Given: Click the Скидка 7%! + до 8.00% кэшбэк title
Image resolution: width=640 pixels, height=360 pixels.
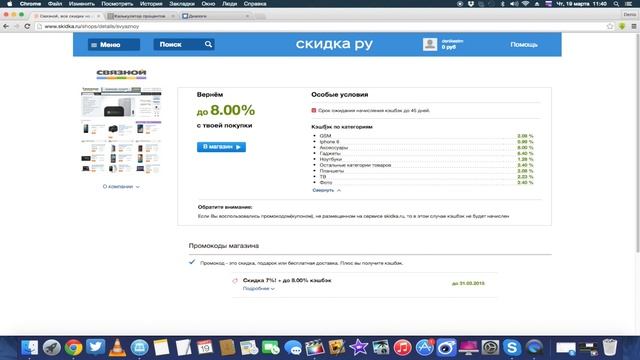Looking at the screenshot, I should [287, 280].
